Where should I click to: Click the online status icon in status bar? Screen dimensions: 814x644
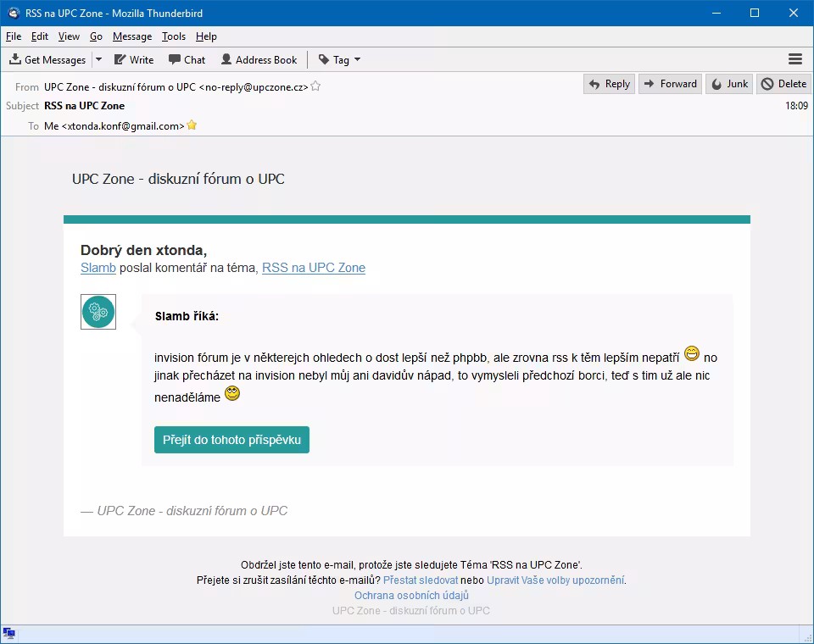8,634
